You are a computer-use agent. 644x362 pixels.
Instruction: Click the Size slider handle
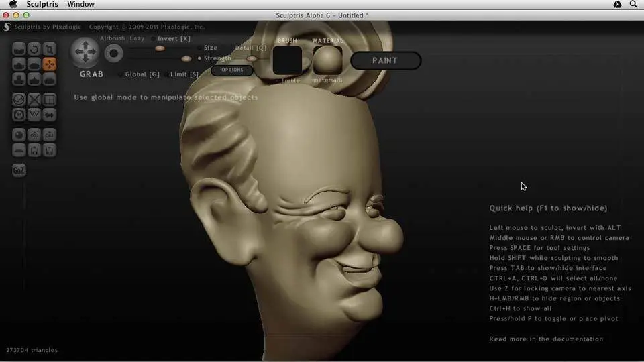point(160,48)
